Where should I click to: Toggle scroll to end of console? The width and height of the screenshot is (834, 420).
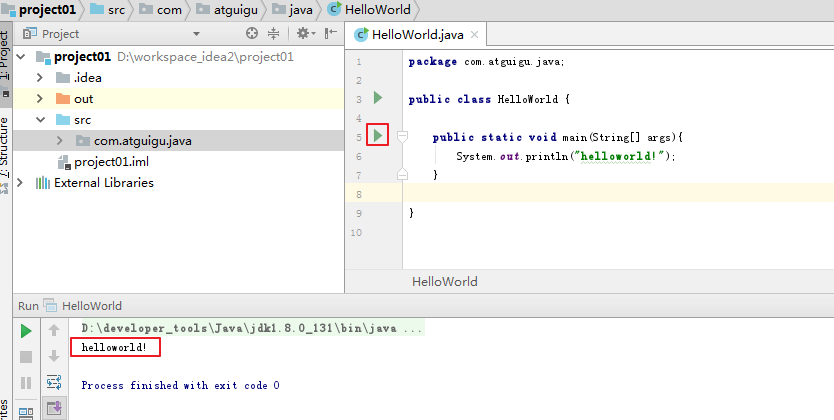coord(54,408)
